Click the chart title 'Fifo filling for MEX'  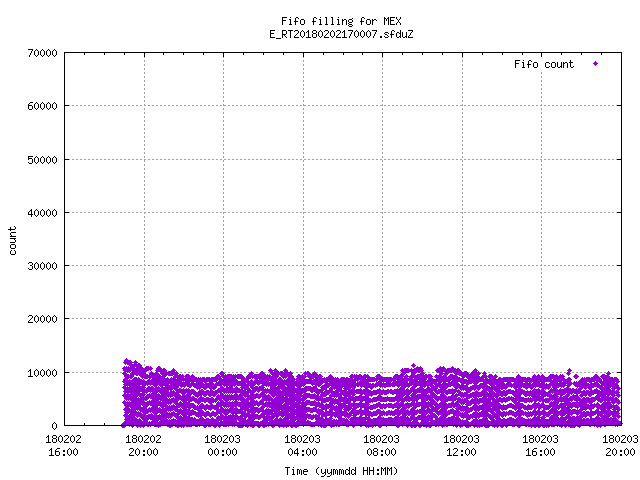[341, 21]
